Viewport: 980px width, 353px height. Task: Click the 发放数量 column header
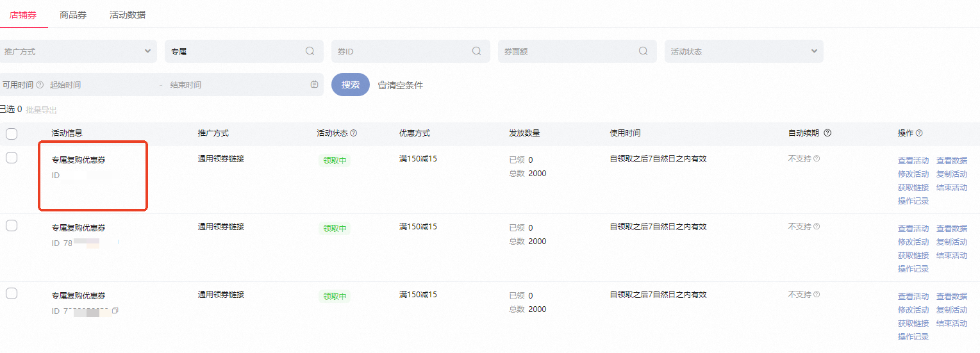(524, 133)
